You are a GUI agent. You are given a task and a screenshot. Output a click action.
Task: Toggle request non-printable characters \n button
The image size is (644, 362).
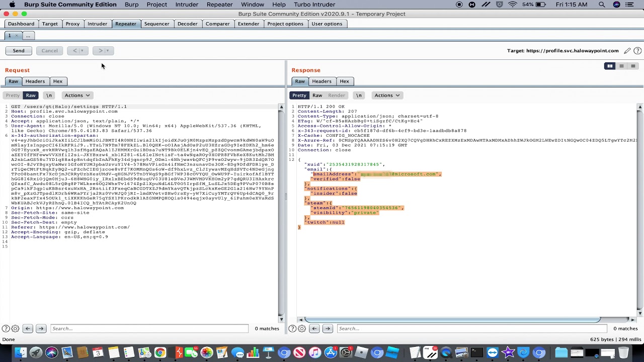coord(49,96)
